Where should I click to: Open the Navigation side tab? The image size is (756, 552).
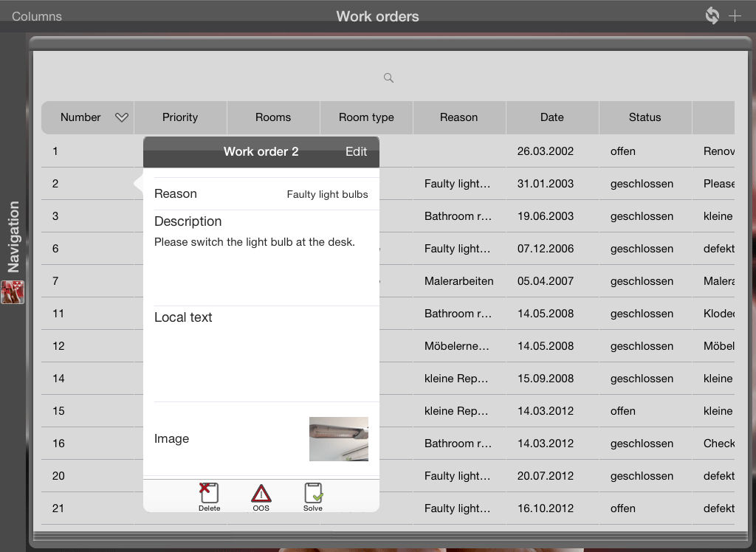tap(13, 237)
